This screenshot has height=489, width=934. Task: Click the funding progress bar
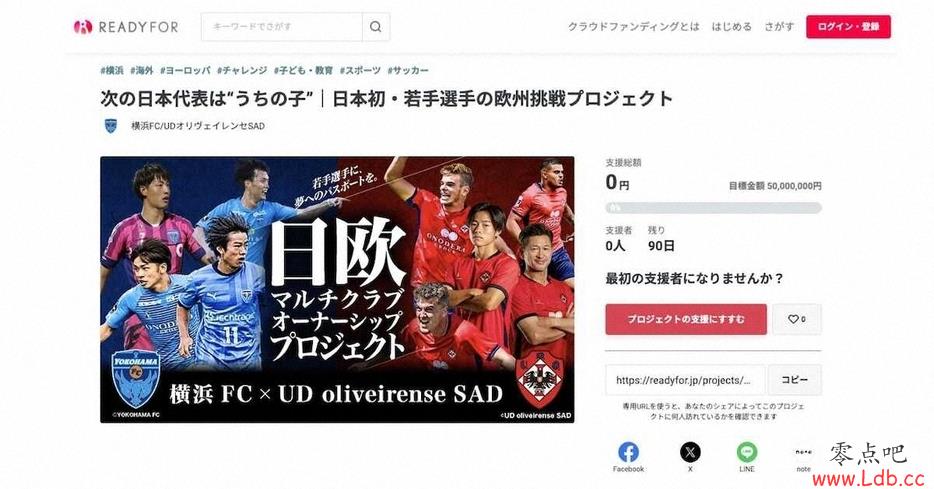click(714, 208)
